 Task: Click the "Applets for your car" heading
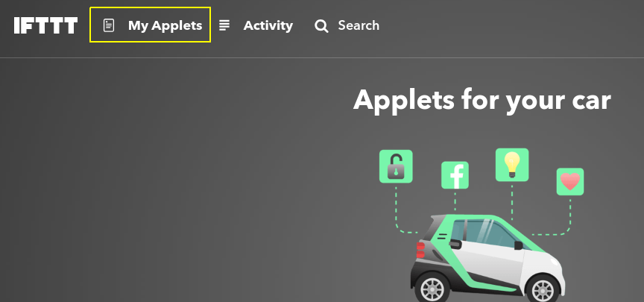click(482, 101)
